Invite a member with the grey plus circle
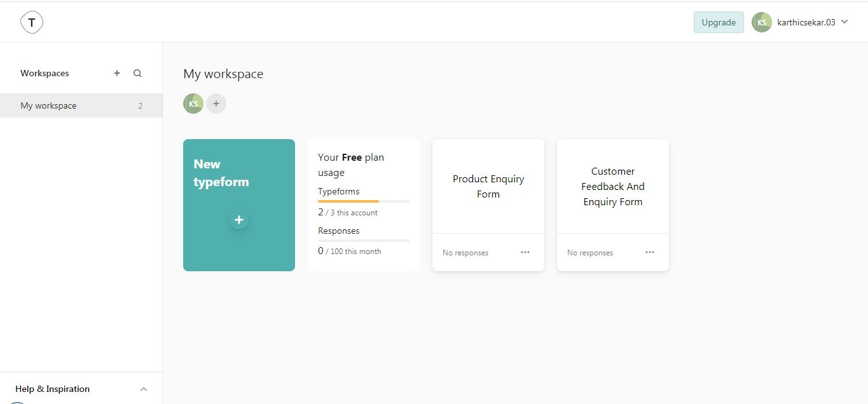Screen dimensions: 868x404 click(216, 104)
